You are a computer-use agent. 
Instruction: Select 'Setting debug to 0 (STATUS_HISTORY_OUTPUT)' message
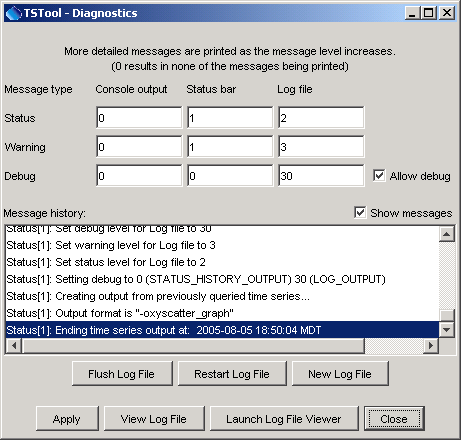click(222, 279)
